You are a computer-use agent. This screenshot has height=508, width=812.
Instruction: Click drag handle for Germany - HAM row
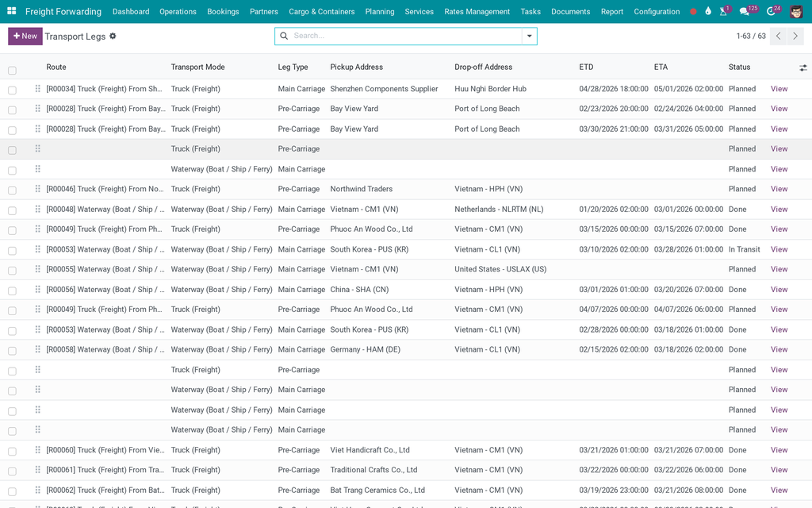38,349
